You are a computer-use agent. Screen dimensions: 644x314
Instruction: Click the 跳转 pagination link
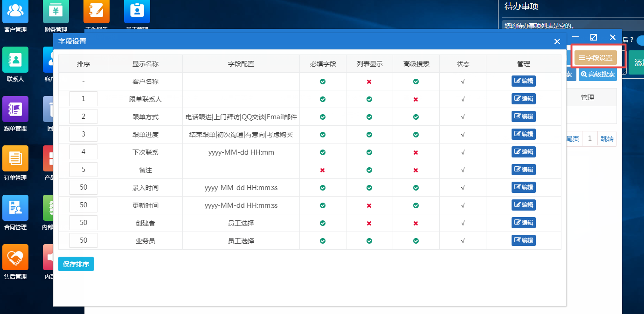point(607,139)
